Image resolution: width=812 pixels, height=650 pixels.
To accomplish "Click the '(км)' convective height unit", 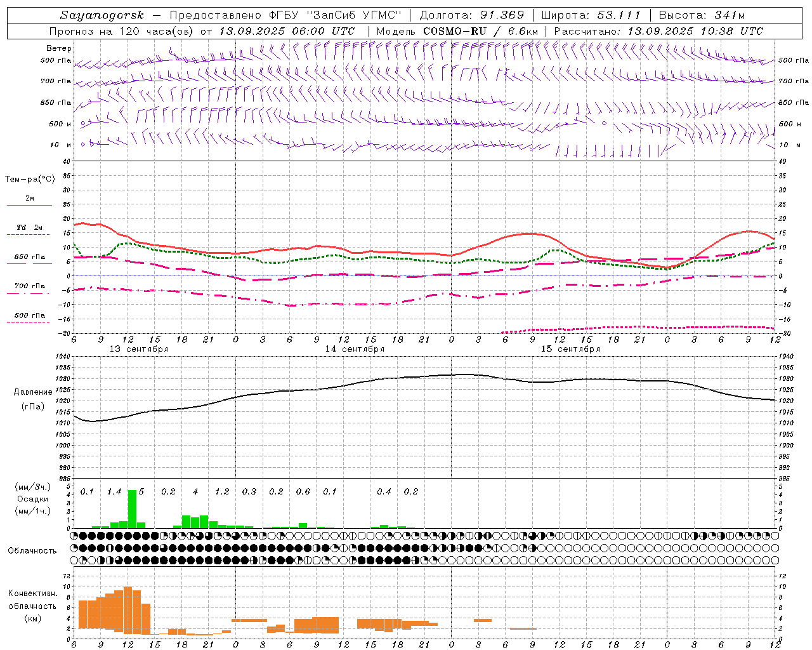I will pos(33,619).
